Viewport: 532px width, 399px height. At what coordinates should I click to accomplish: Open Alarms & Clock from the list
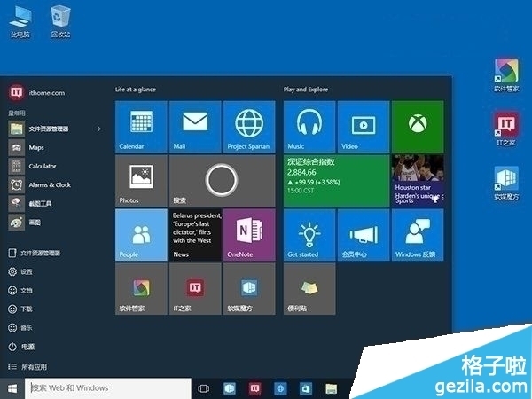point(40,185)
